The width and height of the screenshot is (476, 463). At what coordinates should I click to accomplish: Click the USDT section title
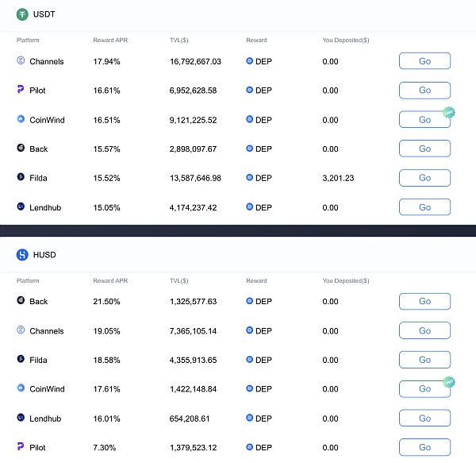point(44,14)
